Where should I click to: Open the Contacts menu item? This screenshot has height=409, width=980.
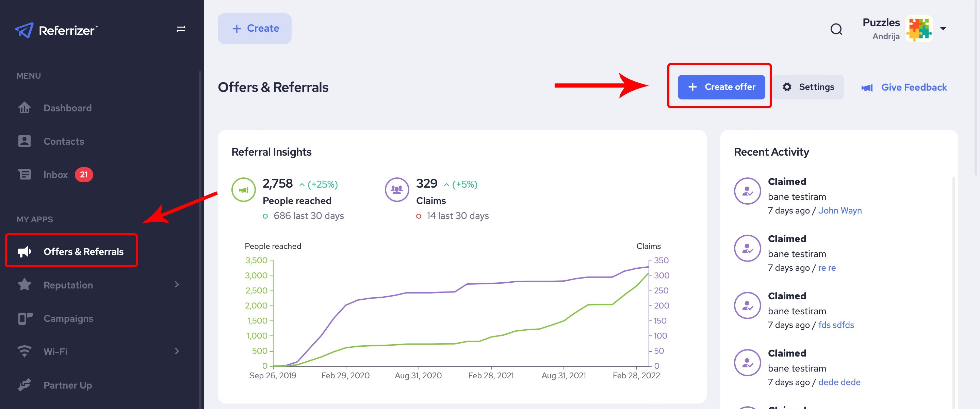pos(64,141)
